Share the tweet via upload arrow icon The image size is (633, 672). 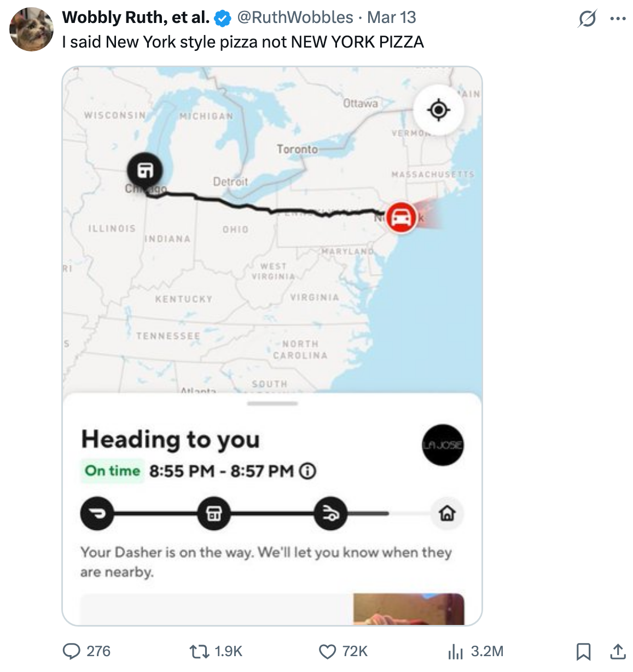(x=618, y=651)
